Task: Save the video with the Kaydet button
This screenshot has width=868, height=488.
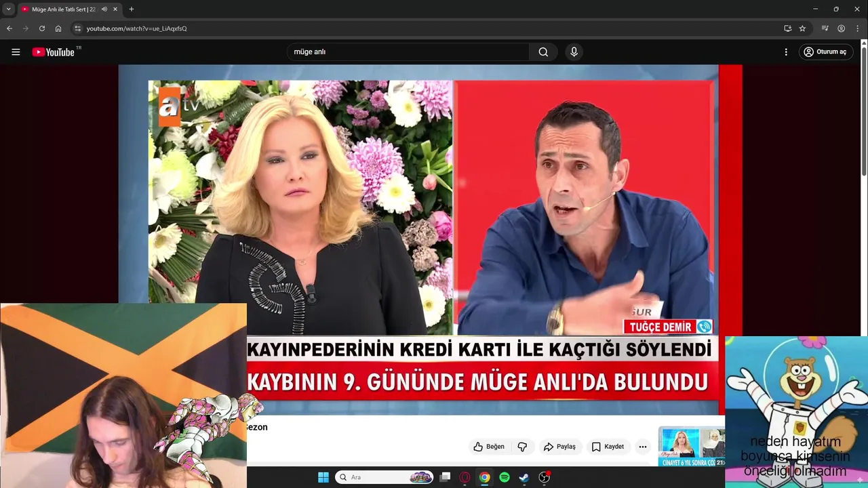Action: point(608,447)
